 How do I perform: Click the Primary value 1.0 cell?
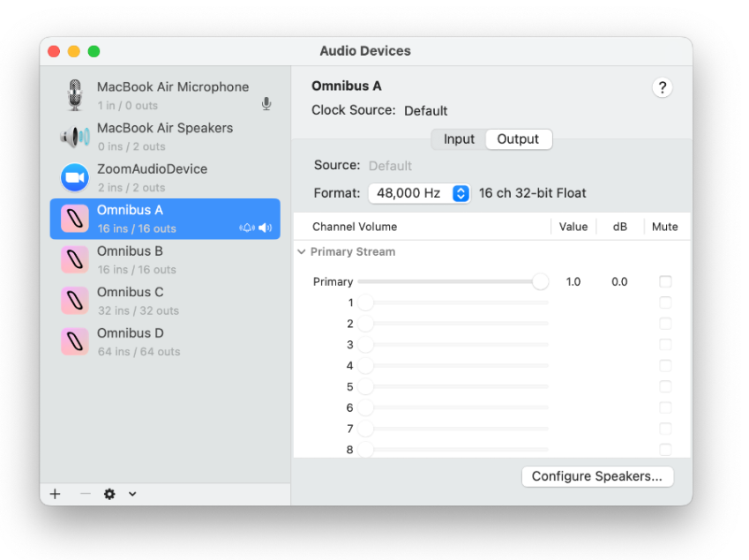(573, 281)
